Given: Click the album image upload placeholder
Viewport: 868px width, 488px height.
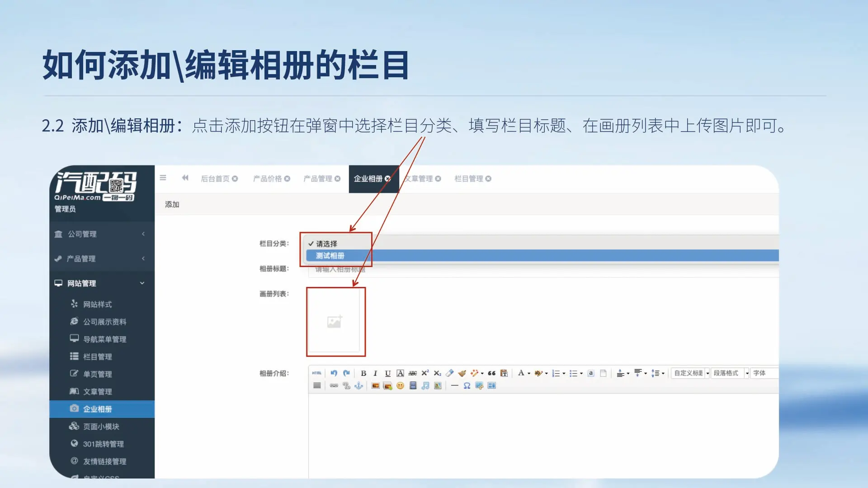Looking at the screenshot, I should (x=335, y=321).
